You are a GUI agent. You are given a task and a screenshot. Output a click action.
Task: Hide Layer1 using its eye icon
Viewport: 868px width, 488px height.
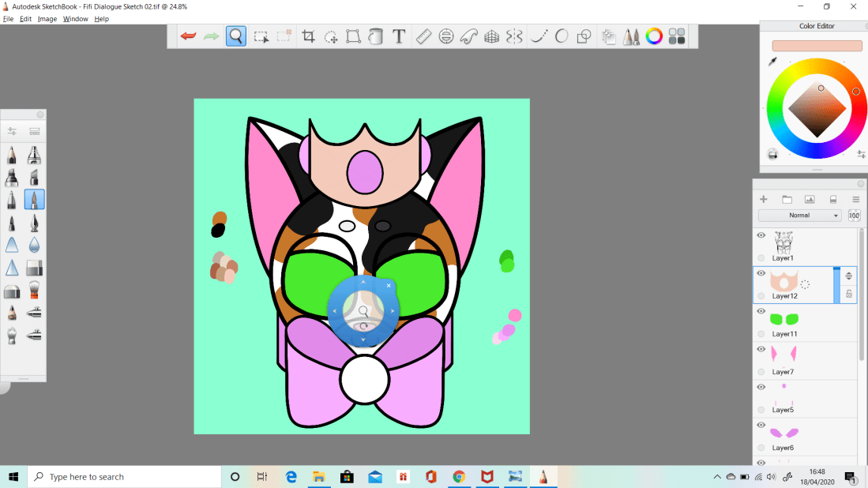[x=761, y=235]
